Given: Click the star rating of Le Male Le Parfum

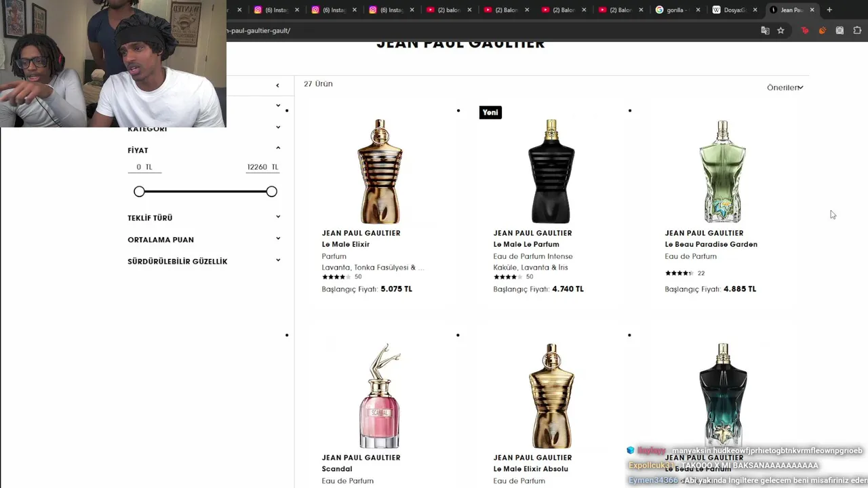Looking at the screenshot, I should [508, 277].
